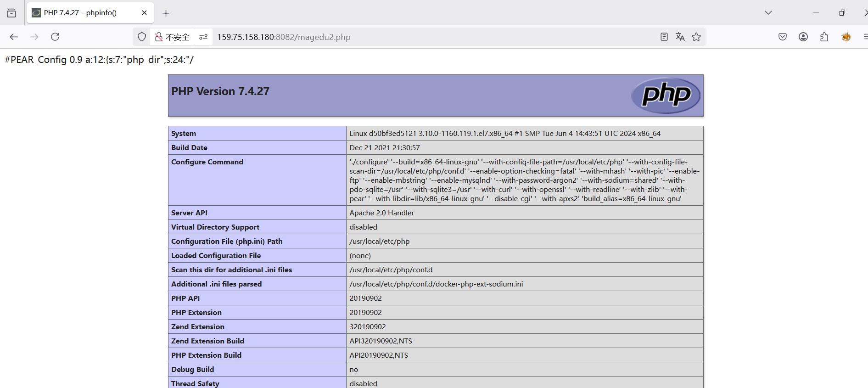Select the PHP API label

click(185, 298)
